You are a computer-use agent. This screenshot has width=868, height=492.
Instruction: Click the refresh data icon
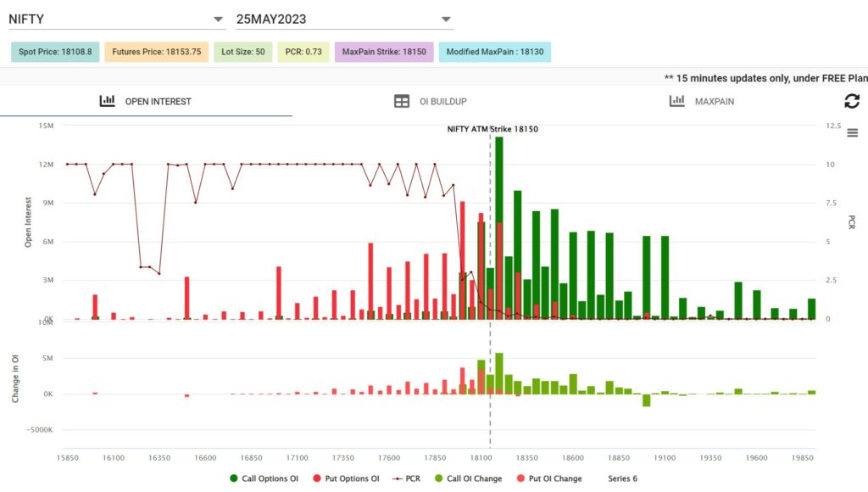tap(852, 101)
